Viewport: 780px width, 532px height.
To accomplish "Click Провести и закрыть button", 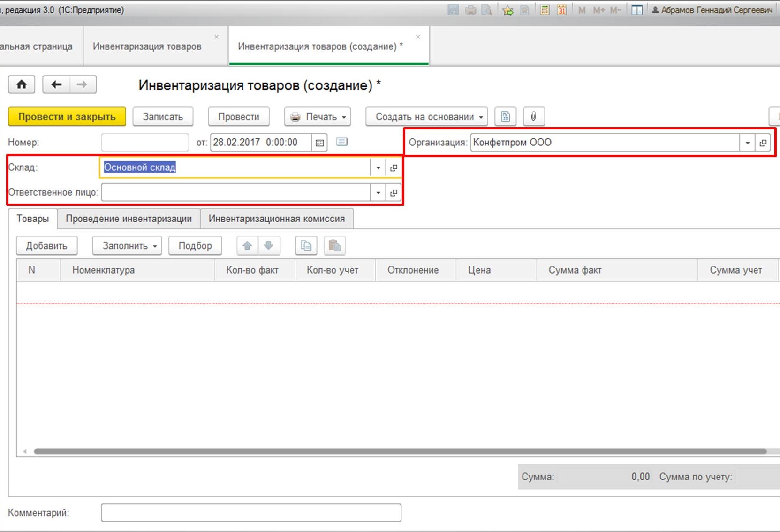I will [x=67, y=116].
